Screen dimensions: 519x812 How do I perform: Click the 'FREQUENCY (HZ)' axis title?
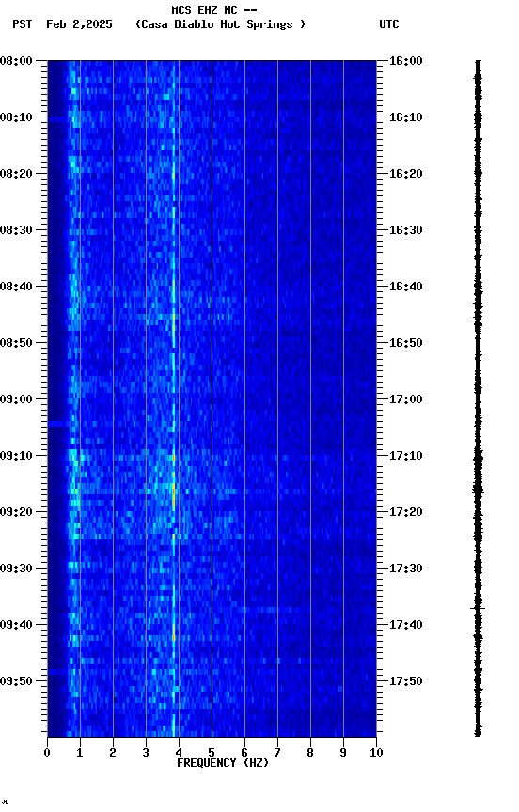pos(223,763)
